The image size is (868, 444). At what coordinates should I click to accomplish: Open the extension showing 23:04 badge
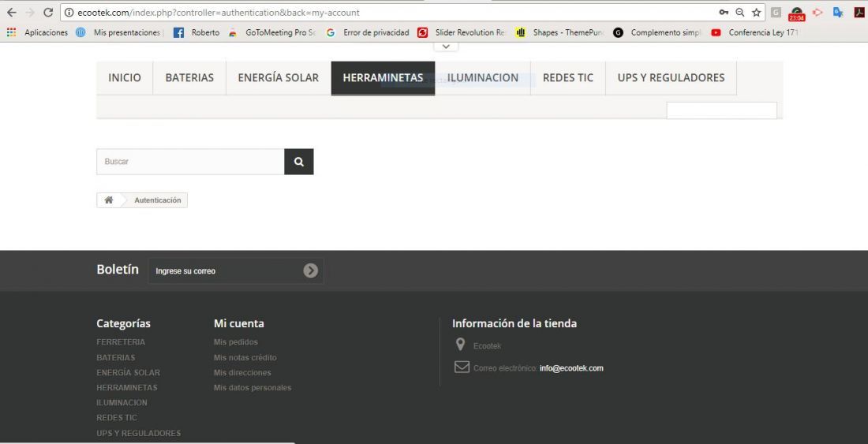(x=797, y=14)
